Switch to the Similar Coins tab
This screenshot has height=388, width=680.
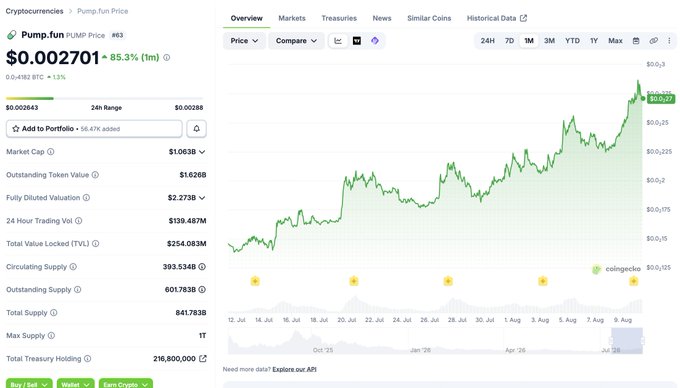tap(429, 18)
